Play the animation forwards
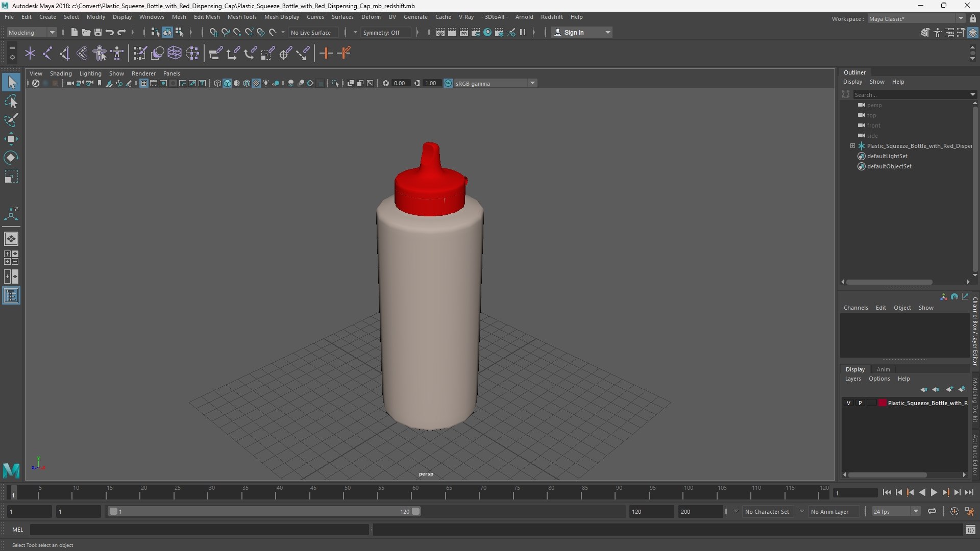980x551 pixels. tap(934, 492)
